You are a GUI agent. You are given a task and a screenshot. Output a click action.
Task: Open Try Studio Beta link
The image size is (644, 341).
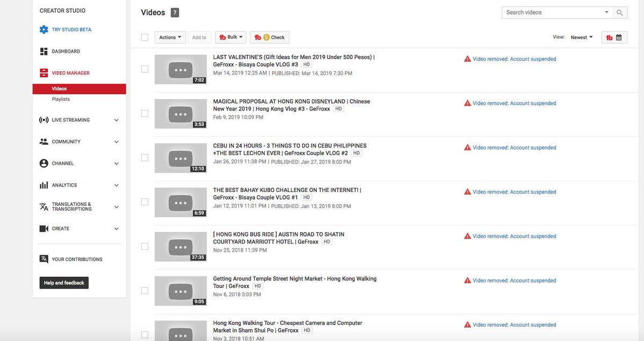tap(72, 29)
